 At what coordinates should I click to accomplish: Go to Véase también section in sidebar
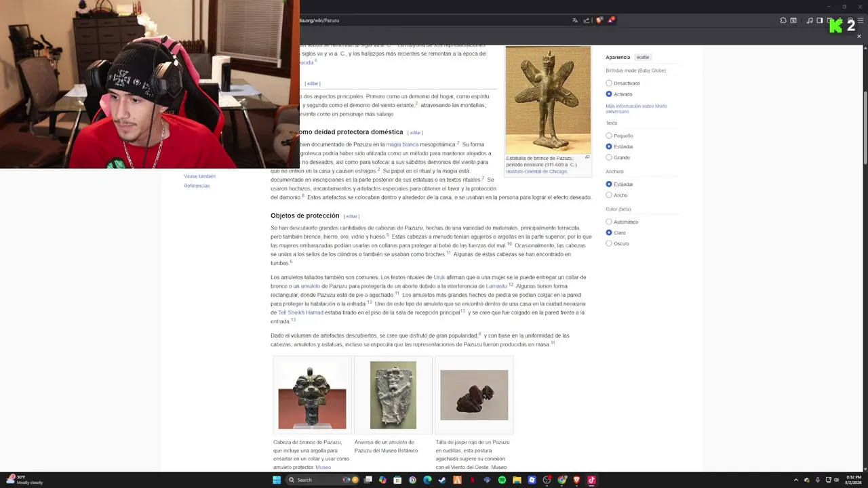click(x=199, y=176)
